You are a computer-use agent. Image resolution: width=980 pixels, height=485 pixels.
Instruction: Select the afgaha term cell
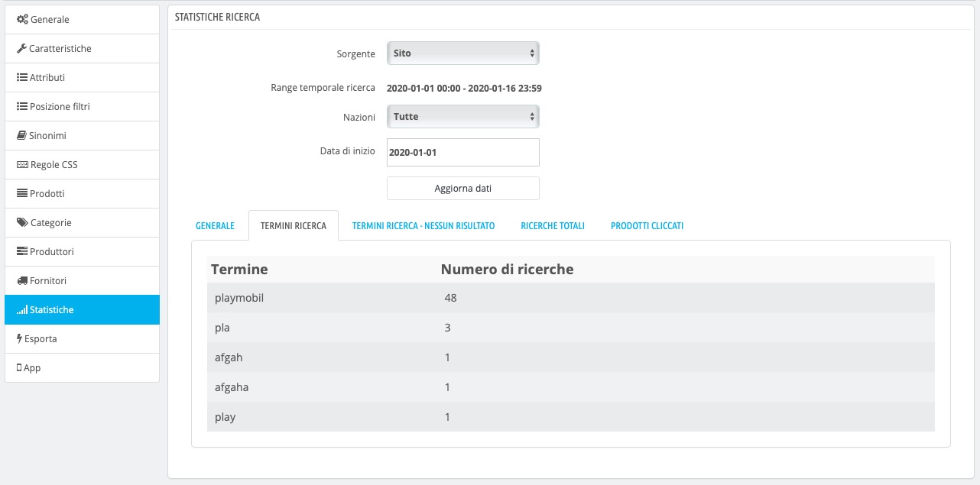pyautogui.click(x=232, y=387)
